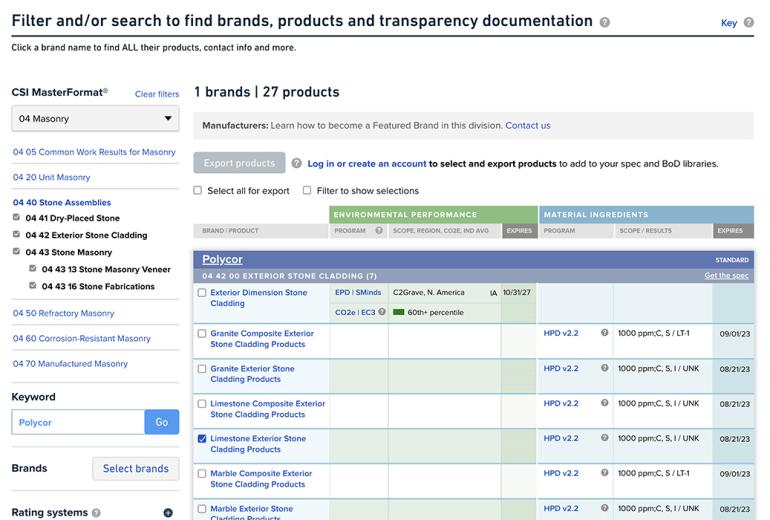Click help icon beside Rating systems

tap(96, 513)
